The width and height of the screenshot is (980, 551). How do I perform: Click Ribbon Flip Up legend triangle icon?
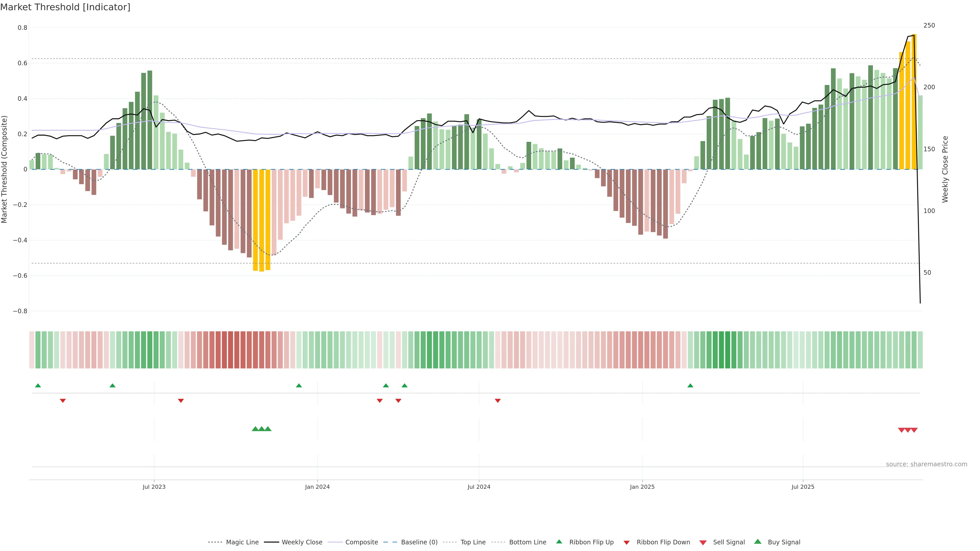(x=559, y=542)
